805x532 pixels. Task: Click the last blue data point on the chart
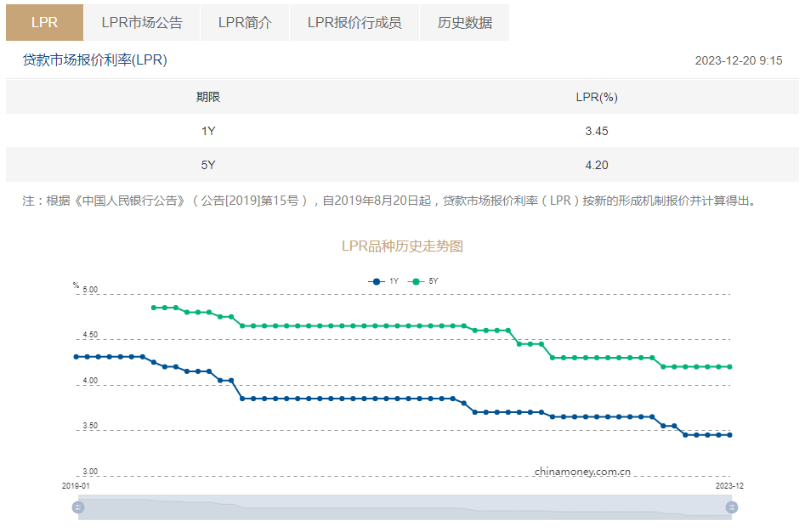[729, 434]
